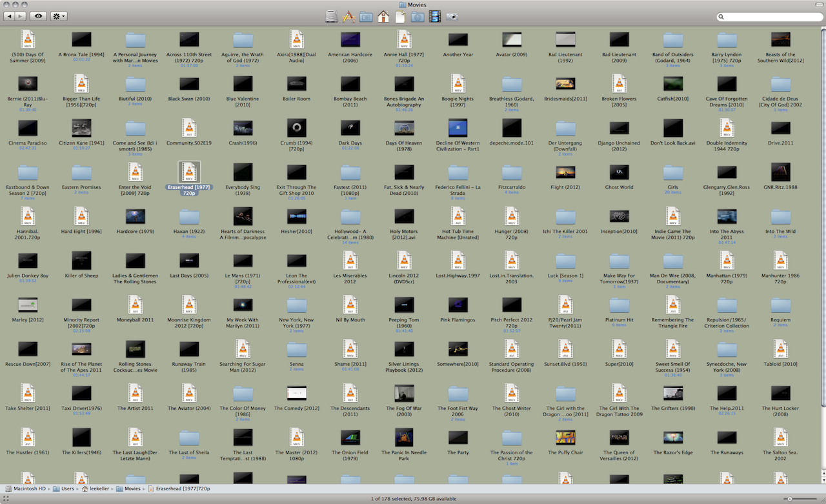Select the Take Shelter [2011] file
Image resolution: width=826 pixels, height=504 pixels.
tap(27, 393)
